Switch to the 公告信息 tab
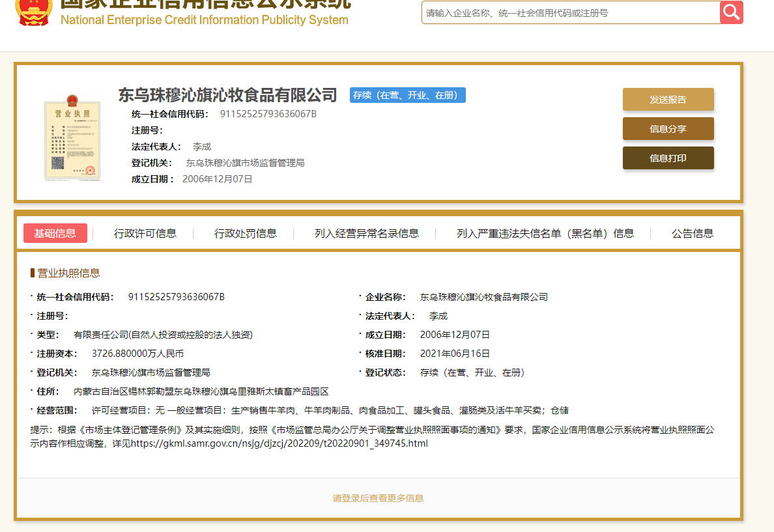Viewport: 774px width, 532px height. tap(693, 233)
